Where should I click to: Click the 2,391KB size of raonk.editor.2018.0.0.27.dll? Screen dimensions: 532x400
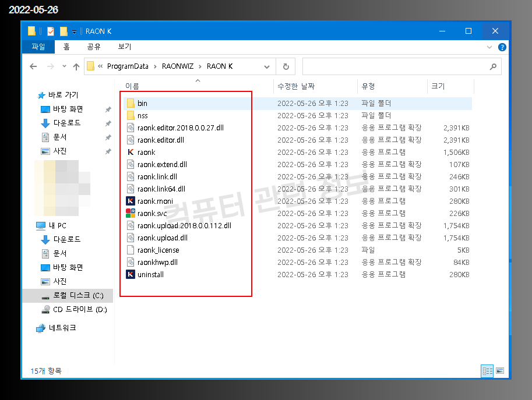click(x=456, y=128)
